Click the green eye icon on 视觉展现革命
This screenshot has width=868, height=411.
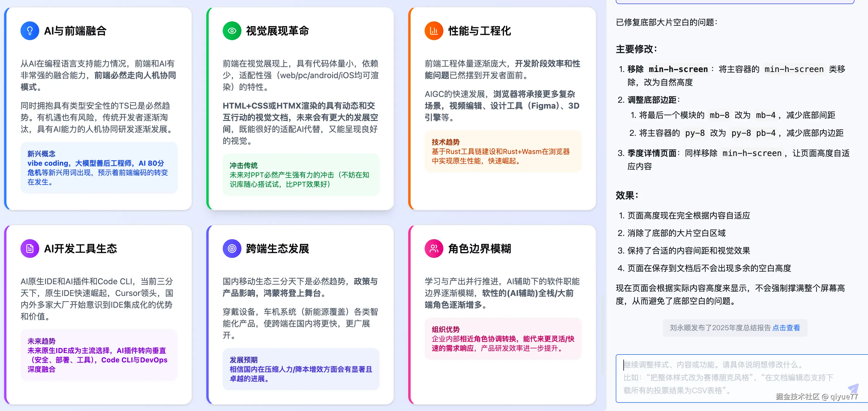pyautogui.click(x=232, y=31)
